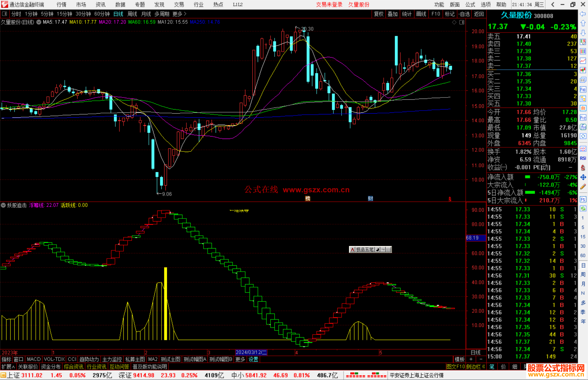
Task: Click the trend line chart sidebar icon
Action: 583,61
